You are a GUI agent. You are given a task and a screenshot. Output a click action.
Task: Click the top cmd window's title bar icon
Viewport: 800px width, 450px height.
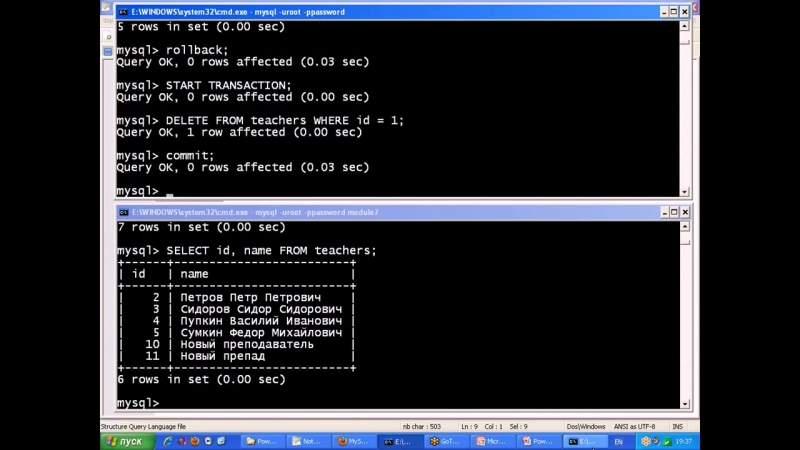(123, 11)
